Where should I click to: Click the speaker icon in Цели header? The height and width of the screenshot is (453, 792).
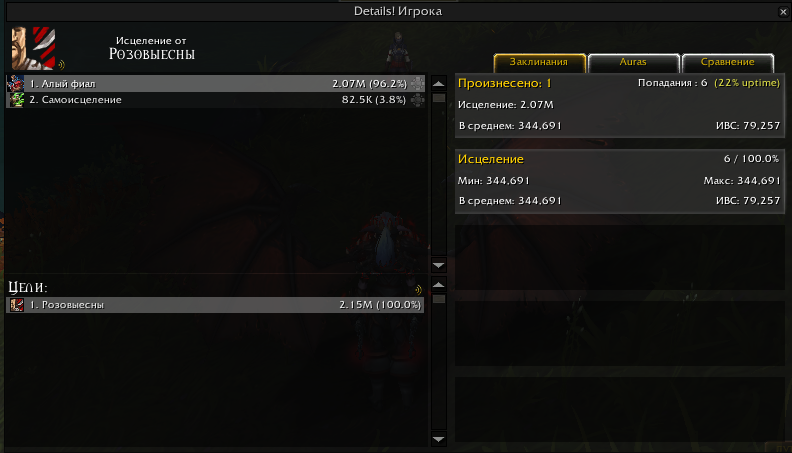point(418,289)
